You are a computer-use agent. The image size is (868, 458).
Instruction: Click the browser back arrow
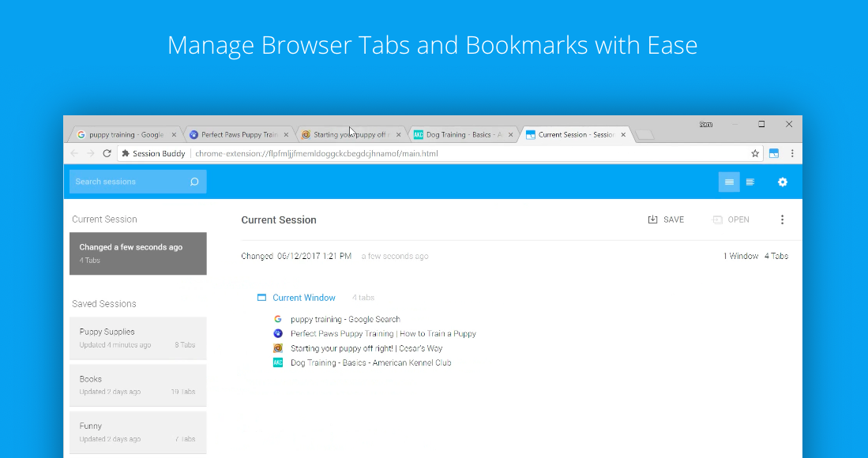pos(74,154)
